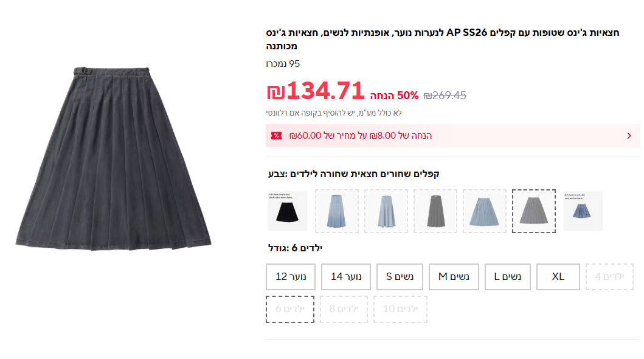Click the selected ילדים 6 size box
The height and width of the screenshot is (359, 644).
pyautogui.click(x=290, y=309)
